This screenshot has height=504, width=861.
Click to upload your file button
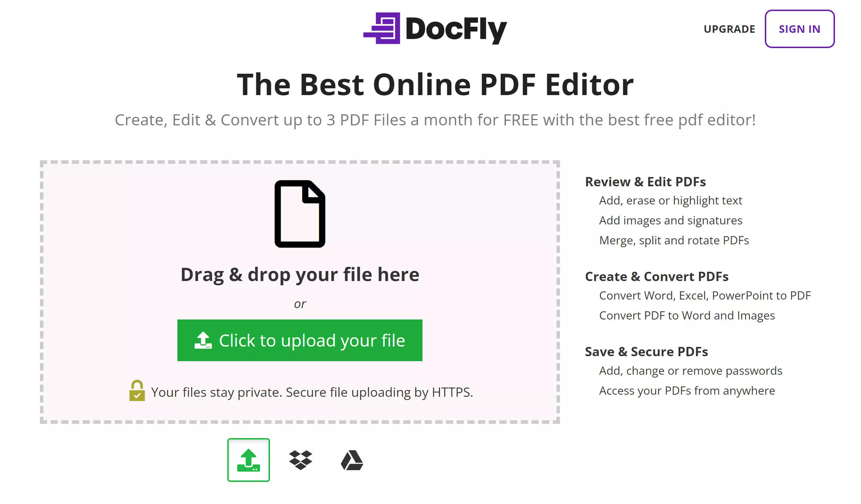pyautogui.click(x=300, y=339)
